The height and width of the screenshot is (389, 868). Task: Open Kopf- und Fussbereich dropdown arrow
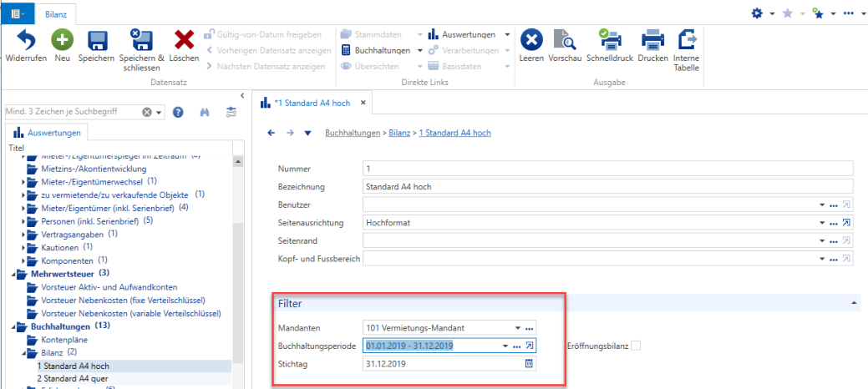[822, 259]
